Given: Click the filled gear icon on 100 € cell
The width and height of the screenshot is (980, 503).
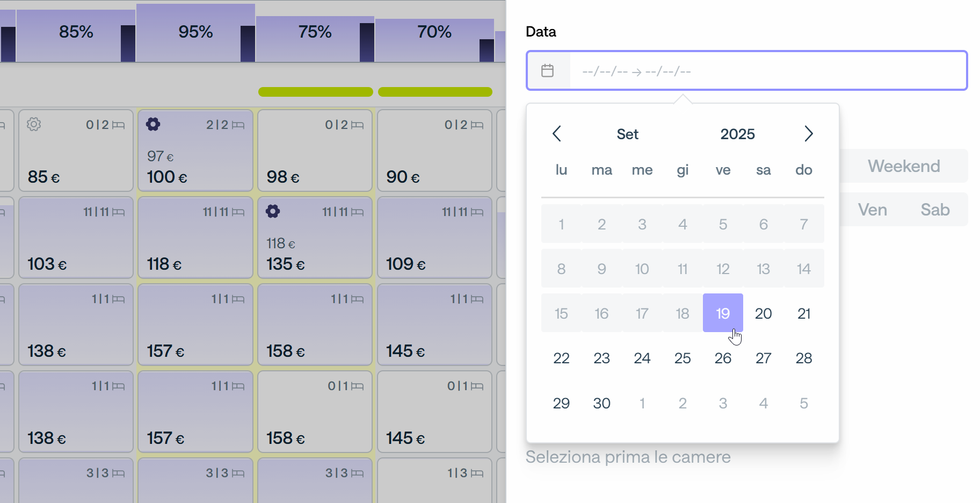Looking at the screenshot, I should pos(153,124).
